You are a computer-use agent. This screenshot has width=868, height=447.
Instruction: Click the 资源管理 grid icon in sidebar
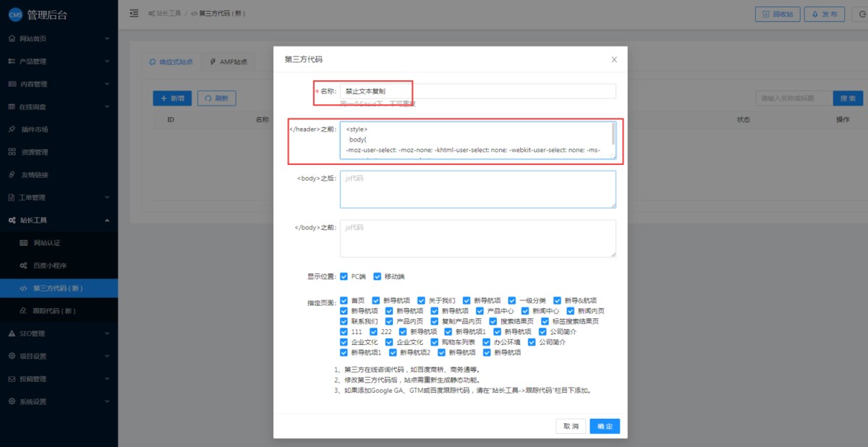[x=12, y=152]
